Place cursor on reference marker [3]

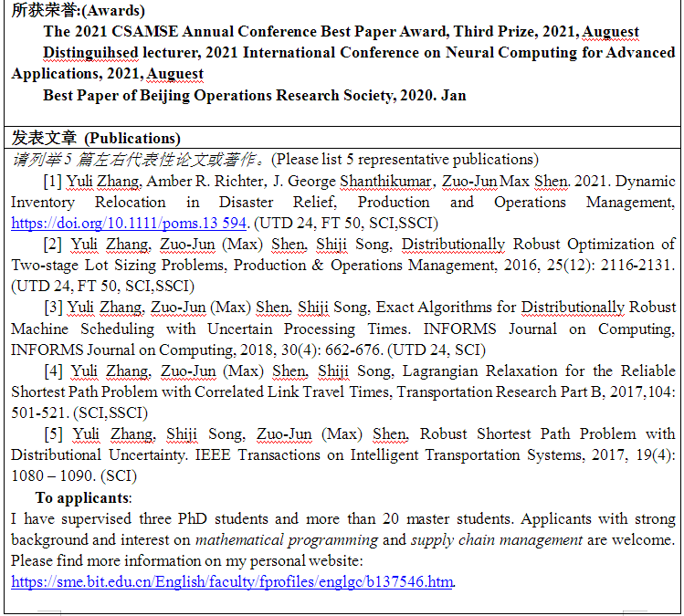pos(53,307)
